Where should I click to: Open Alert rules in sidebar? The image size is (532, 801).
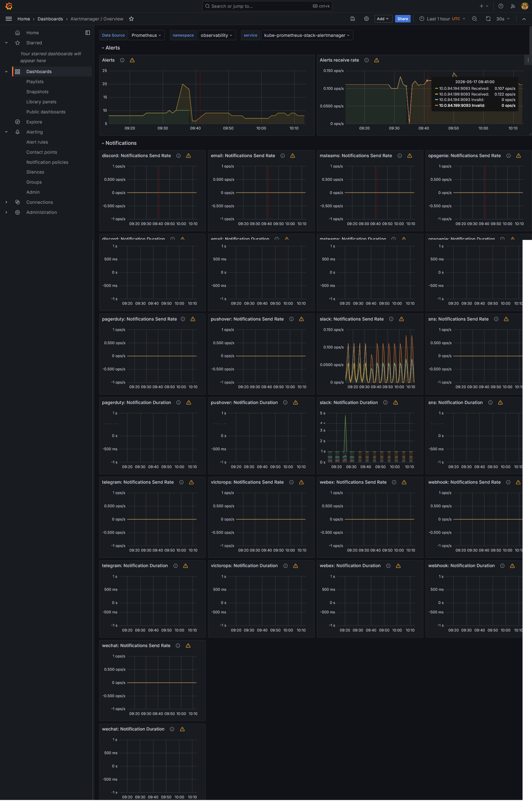(37, 142)
